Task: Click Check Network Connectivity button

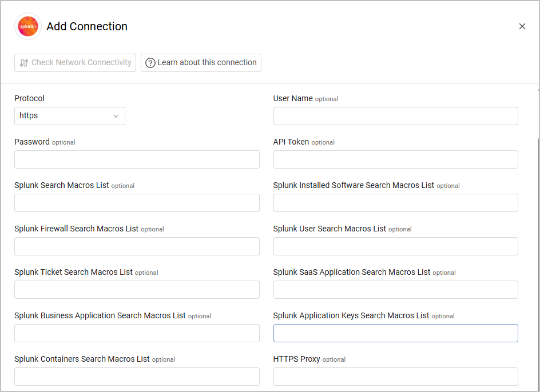Action: [x=75, y=63]
